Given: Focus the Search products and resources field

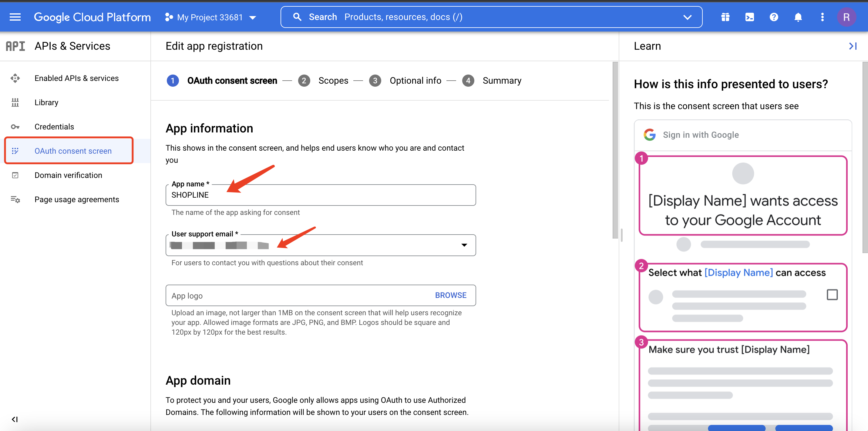Looking at the screenshot, I should tap(491, 17).
